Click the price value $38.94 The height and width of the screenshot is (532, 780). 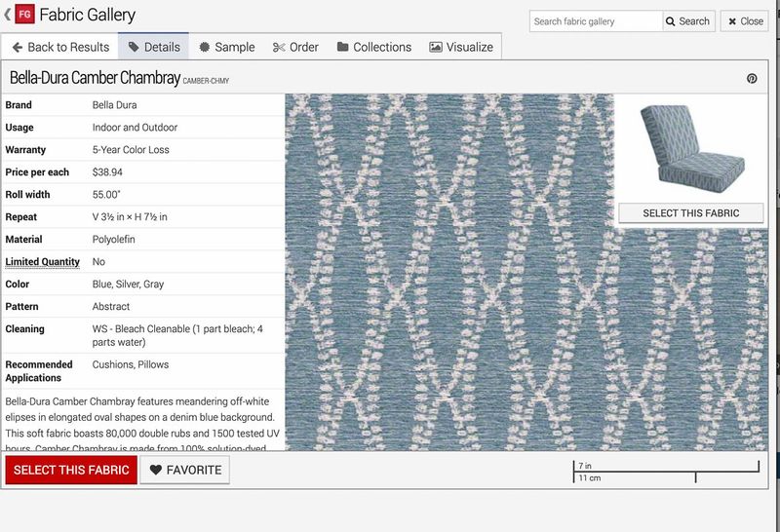107,172
